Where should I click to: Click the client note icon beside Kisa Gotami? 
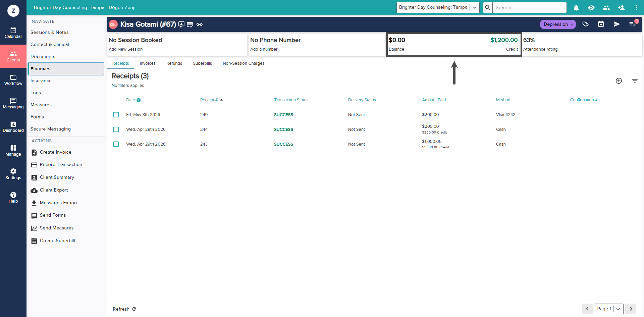tap(181, 24)
